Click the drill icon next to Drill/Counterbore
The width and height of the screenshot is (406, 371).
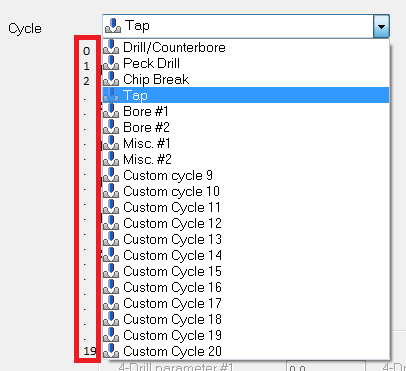click(x=111, y=47)
